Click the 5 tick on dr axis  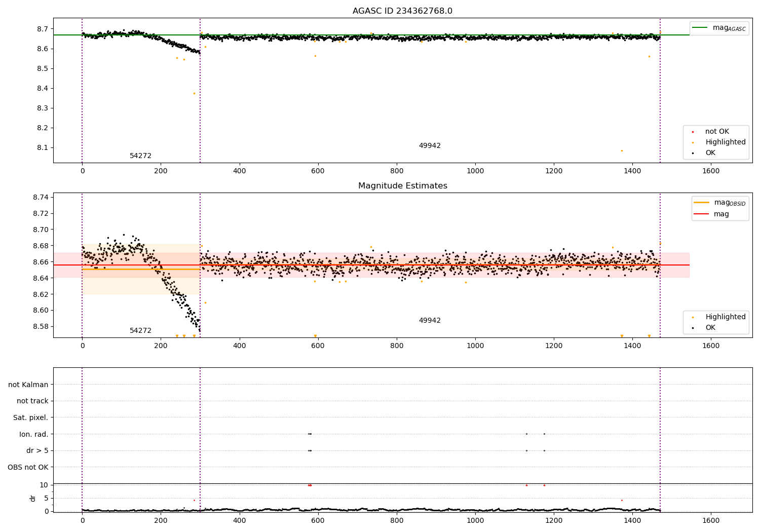coord(46,498)
